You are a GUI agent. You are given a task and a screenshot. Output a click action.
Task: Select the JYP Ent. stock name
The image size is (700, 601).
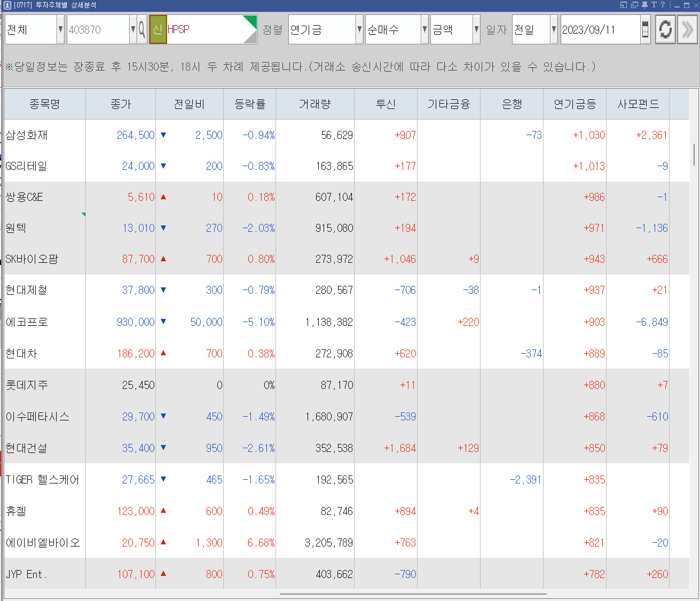[x=26, y=574]
